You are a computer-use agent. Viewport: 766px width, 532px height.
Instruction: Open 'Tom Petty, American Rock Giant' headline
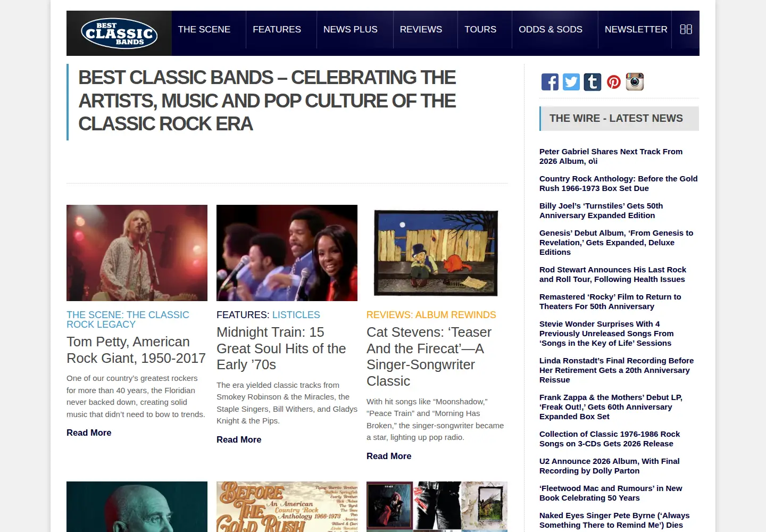pos(136,350)
